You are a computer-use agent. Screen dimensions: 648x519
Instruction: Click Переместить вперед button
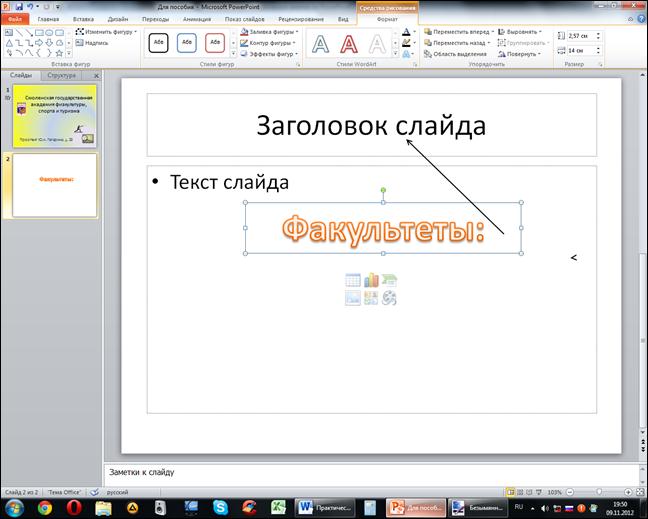[x=460, y=32]
